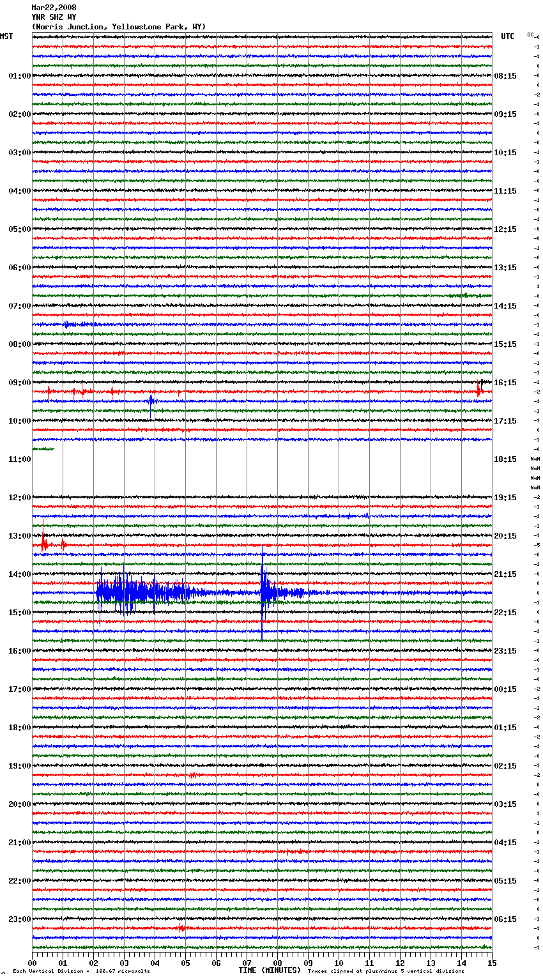543x980 pixels.
Task: Click minute tick label 05 on the bottom axis
Action: [x=185, y=963]
